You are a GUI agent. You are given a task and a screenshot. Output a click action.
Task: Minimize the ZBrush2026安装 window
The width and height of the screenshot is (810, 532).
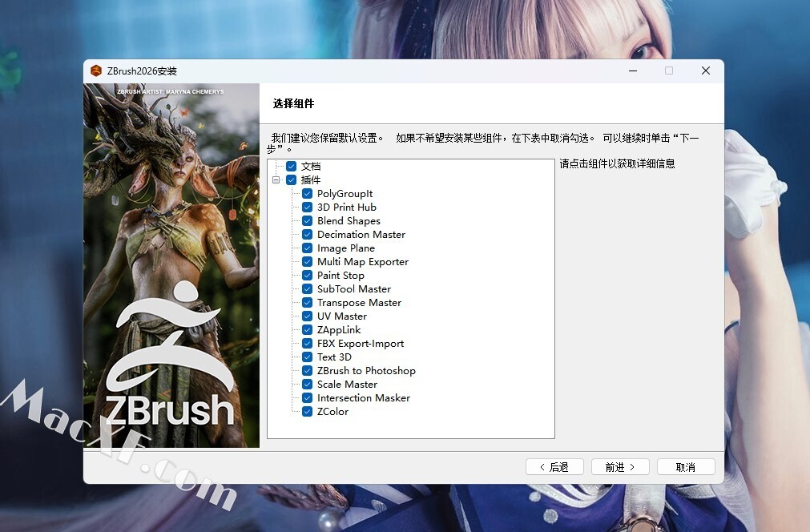pyautogui.click(x=633, y=71)
